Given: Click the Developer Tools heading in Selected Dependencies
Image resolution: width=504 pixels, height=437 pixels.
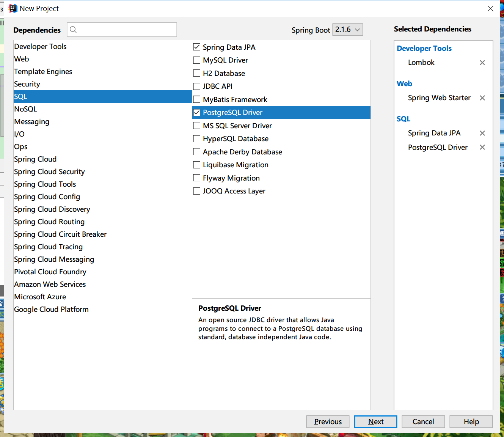Looking at the screenshot, I should 424,48.
